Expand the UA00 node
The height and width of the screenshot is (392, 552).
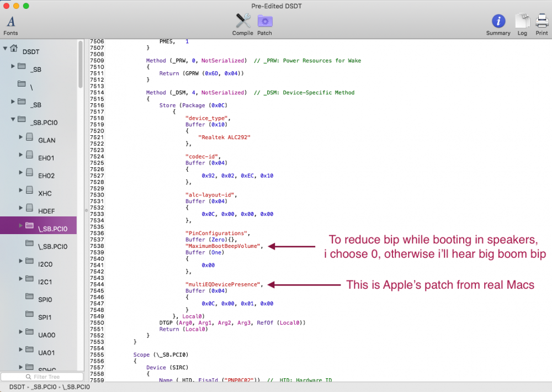click(x=21, y=331)
